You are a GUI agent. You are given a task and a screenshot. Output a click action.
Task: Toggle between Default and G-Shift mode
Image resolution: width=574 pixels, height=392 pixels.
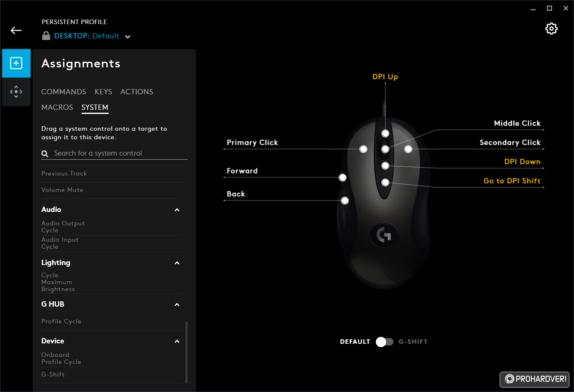[x=384, y=342]
